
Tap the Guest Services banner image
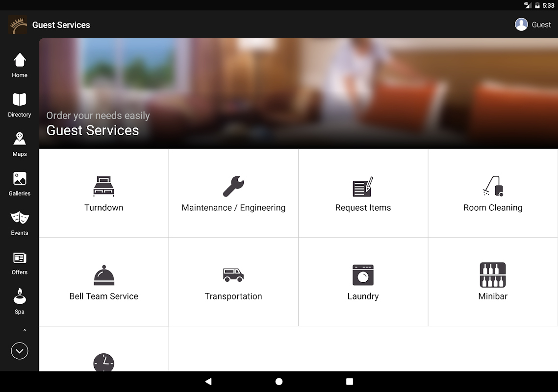tap(298, 94)
